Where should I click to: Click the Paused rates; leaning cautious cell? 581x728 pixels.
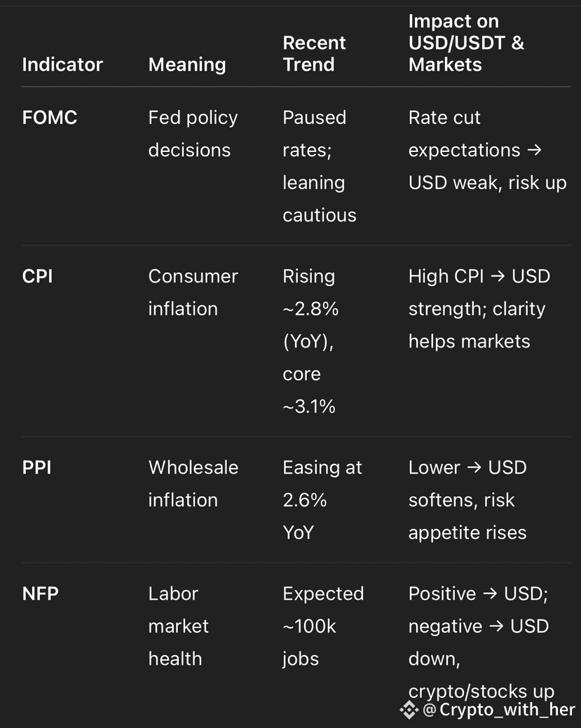click(x=320, y=166)
